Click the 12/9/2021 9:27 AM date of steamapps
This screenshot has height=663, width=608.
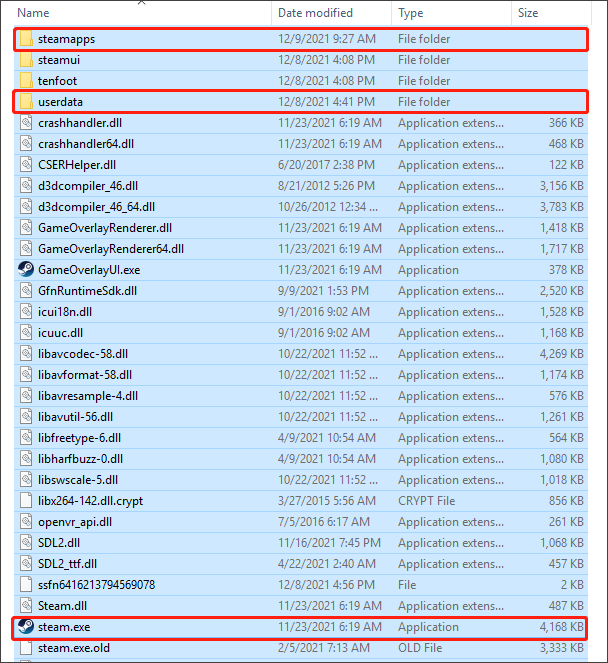(x=327, y=39)
